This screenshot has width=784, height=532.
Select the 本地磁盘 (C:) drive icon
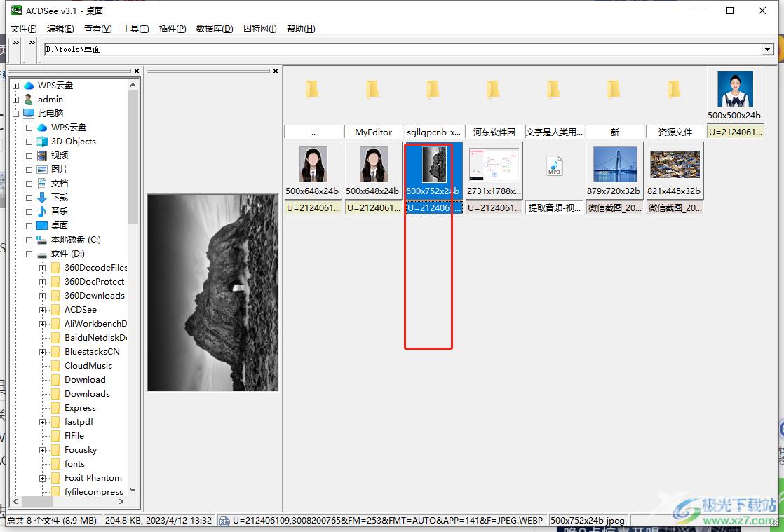[43, 240]
